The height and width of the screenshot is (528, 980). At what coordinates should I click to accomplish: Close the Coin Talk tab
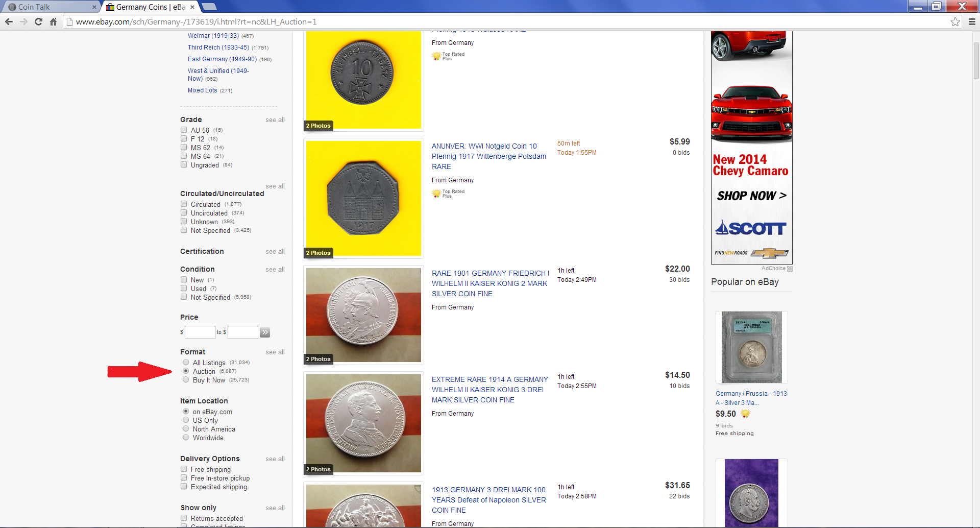[x=94, y=7]
